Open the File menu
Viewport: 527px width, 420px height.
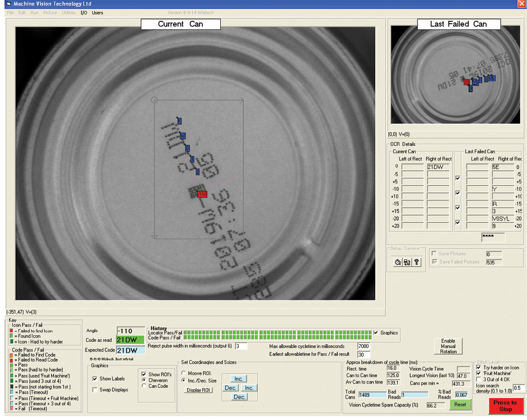11,13
